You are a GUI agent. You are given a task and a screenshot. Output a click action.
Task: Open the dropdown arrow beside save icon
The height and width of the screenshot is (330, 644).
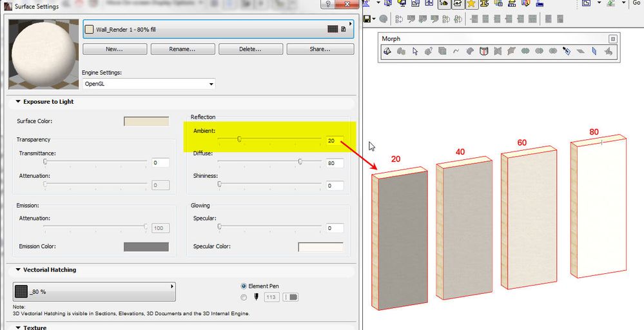tap(374, 19)
